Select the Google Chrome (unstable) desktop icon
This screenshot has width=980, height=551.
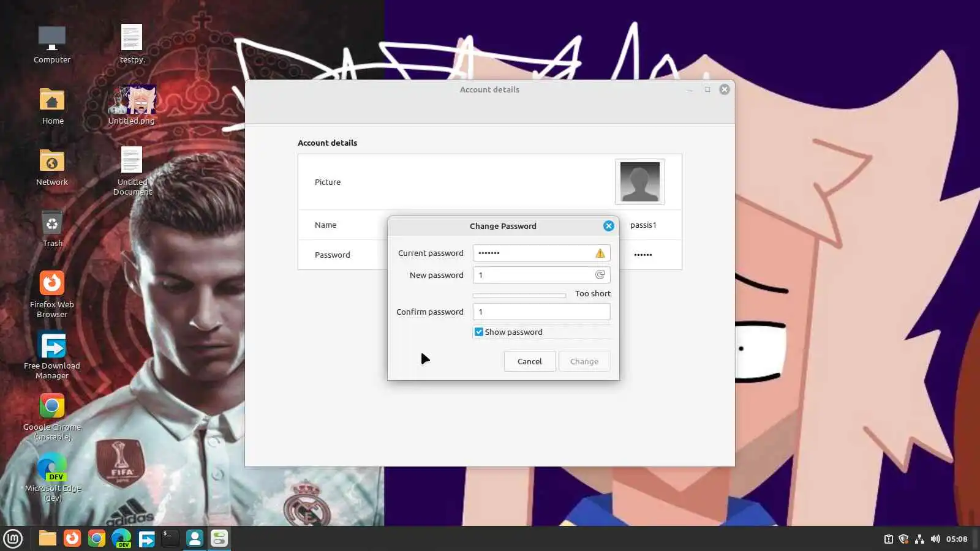tap(52, 417)
